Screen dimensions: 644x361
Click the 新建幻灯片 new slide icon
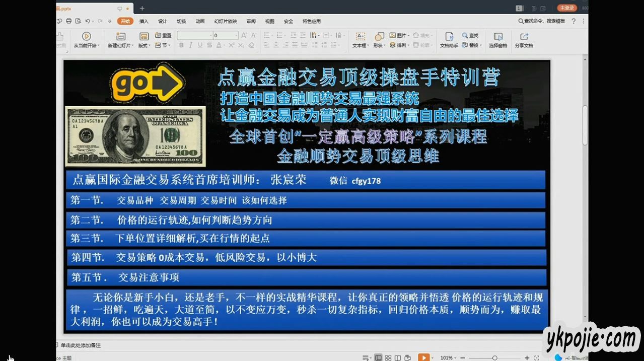tap(120, 36)
